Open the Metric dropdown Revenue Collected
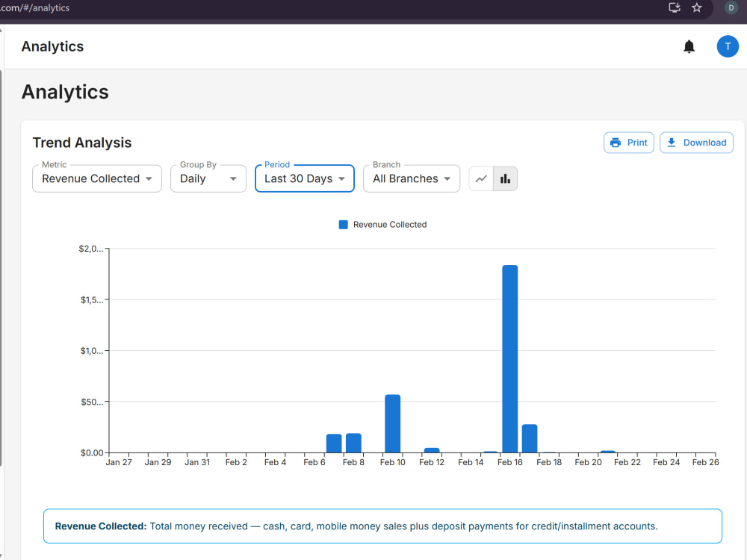The width and height of the screenshot is (747, 560). (97, 178)
